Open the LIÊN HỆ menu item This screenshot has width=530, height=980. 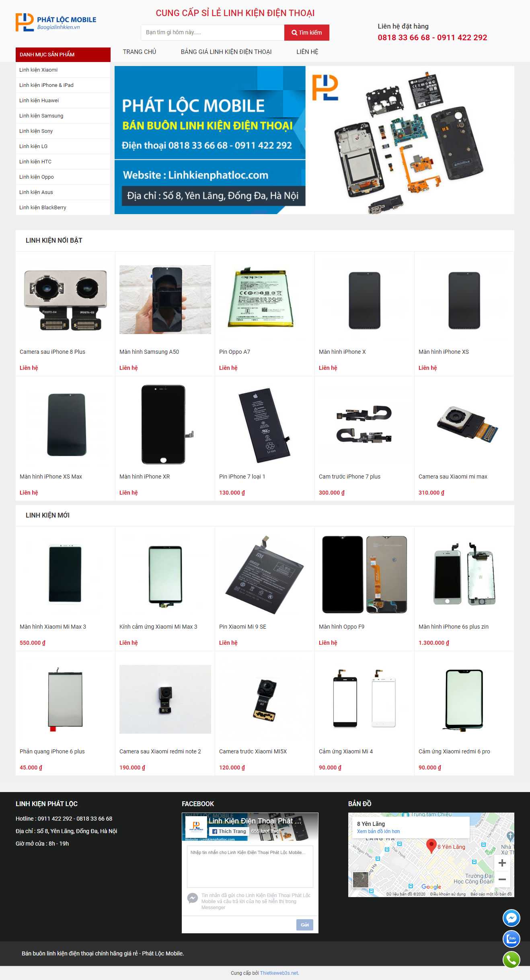pyautogui.click(x=307, y=52)
